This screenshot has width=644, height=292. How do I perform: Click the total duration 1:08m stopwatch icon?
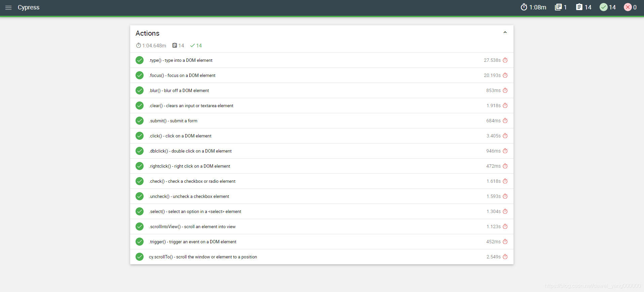(524, 7)
